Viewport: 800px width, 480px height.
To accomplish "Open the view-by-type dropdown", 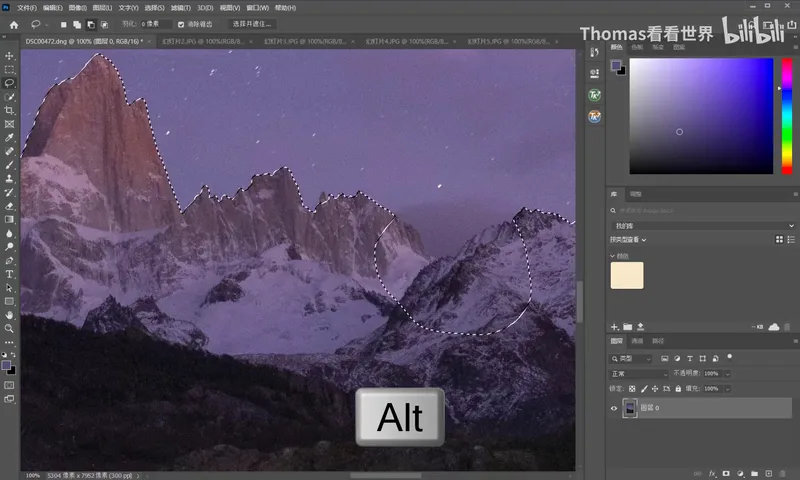I will click(628, 240).
